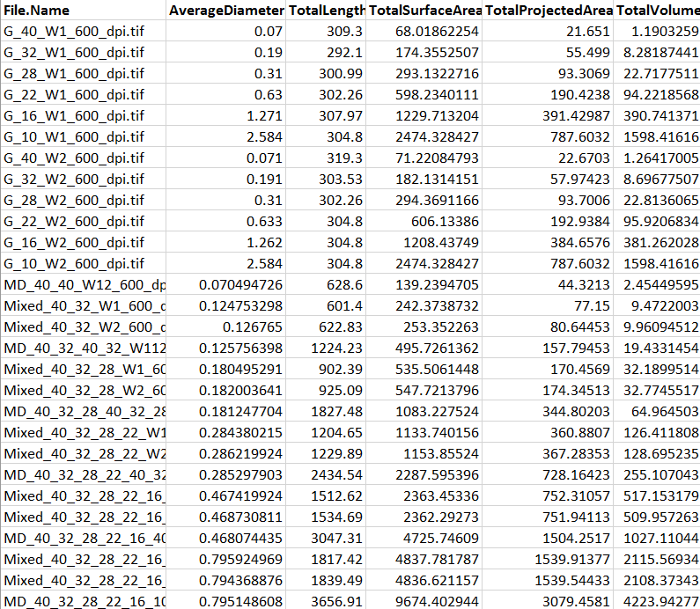Click total length value 319.3

coord(326,158)
